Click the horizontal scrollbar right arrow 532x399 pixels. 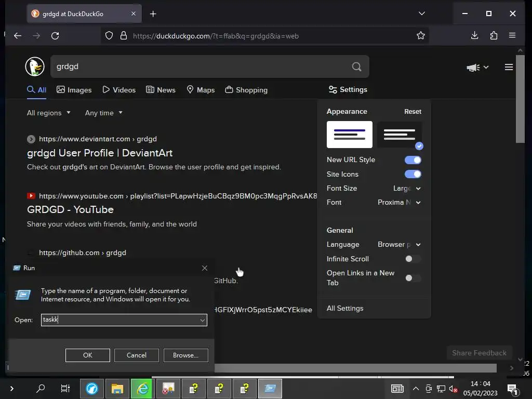click(511, 368)
